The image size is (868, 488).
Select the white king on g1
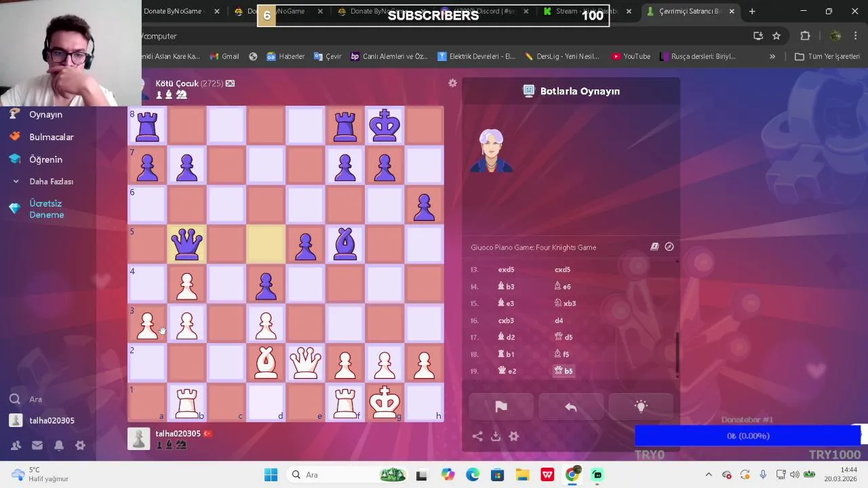(384, 402)
